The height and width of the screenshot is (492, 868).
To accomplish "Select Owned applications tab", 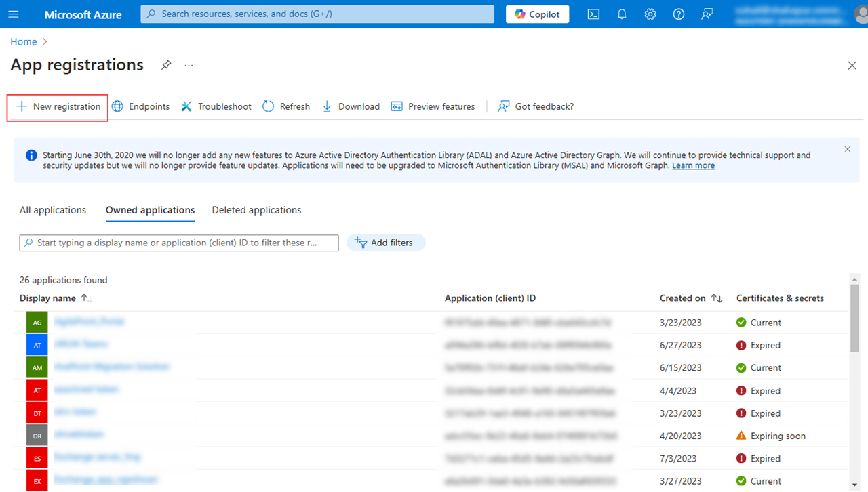I will [151, 210].
